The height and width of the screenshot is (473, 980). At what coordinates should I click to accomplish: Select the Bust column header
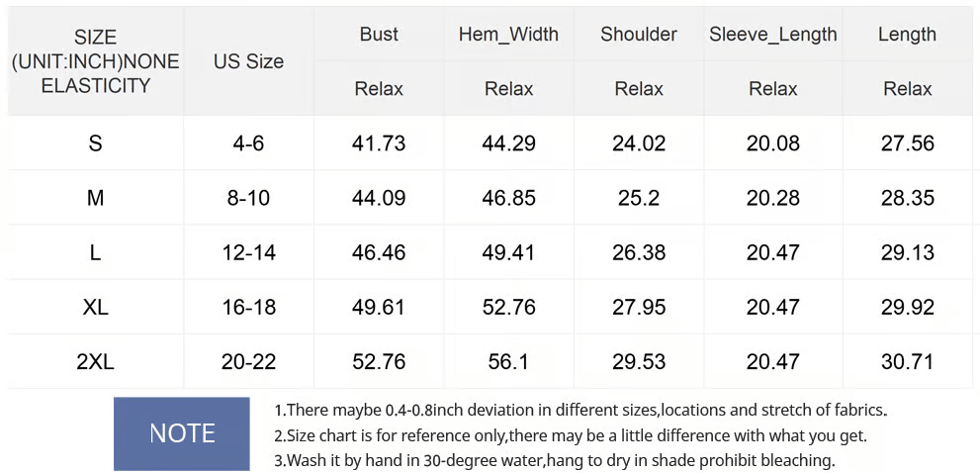(379, 35)
